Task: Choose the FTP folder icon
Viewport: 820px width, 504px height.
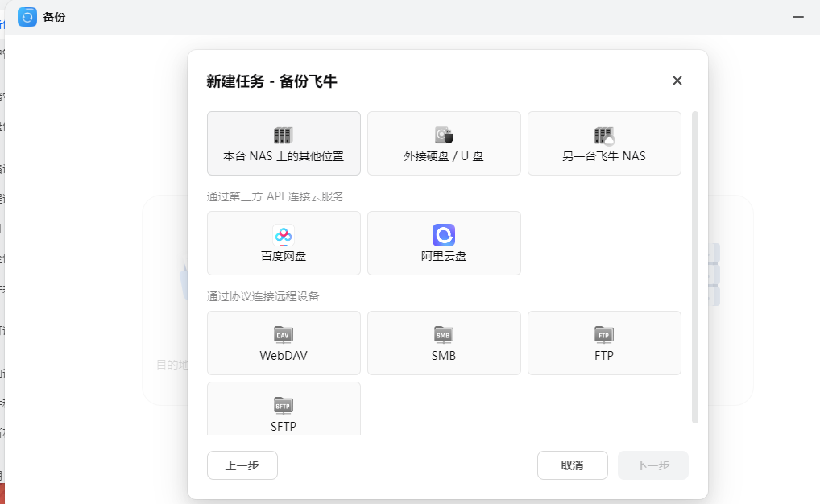Action: (604, 335)
